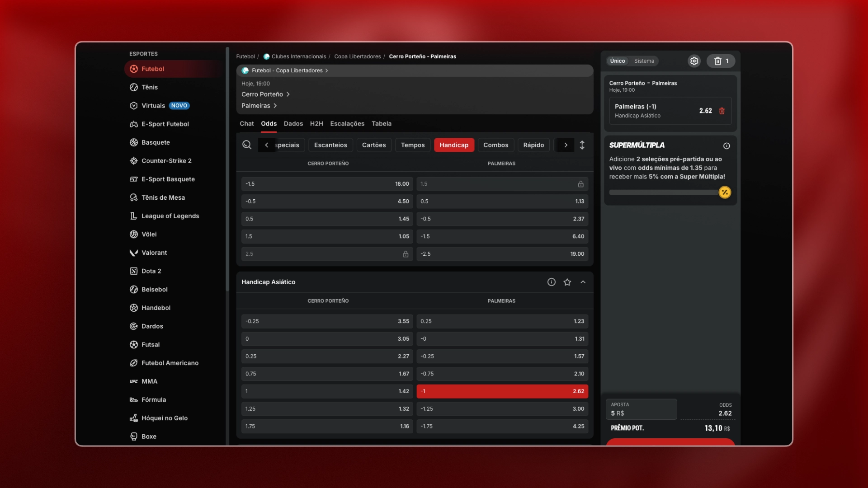Image resolution: width=868 pixels, height=488 pixels.
Task: Show Supermúltipla info icon
Action: [726, 146]
